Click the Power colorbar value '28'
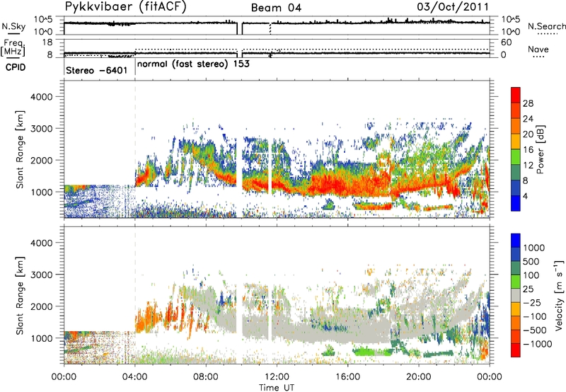Viewport: 566px width, 392px height. 528,103
